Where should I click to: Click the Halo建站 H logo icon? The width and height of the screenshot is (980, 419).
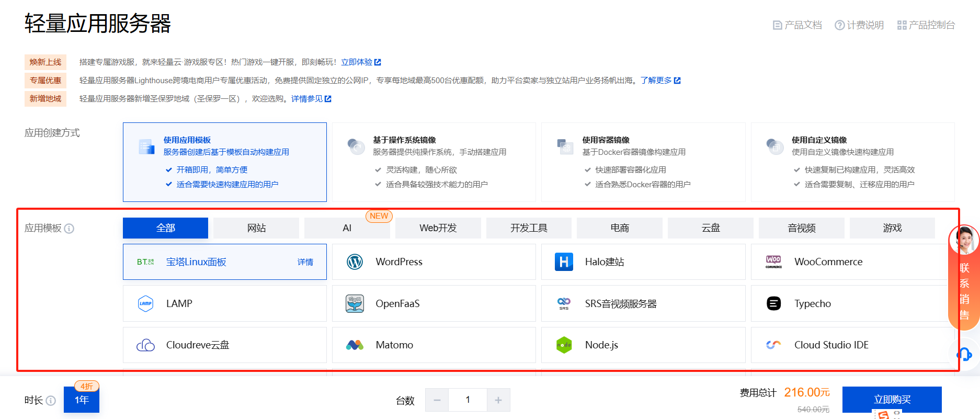coord(564,262)
